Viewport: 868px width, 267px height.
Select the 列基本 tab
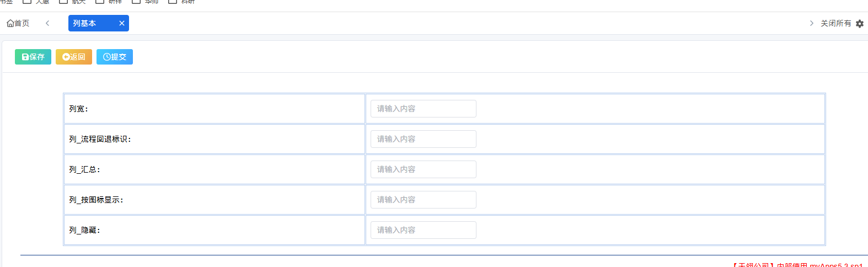99,23
